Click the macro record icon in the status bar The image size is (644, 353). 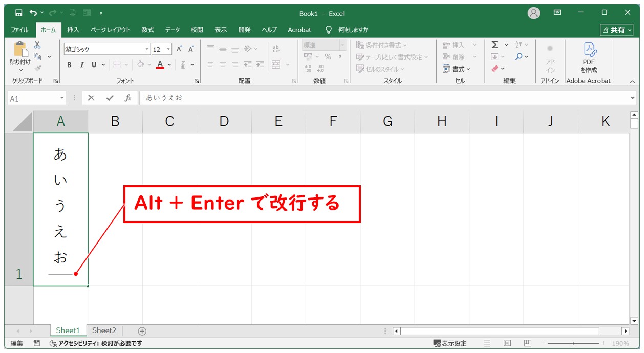[x=37, y=343]
